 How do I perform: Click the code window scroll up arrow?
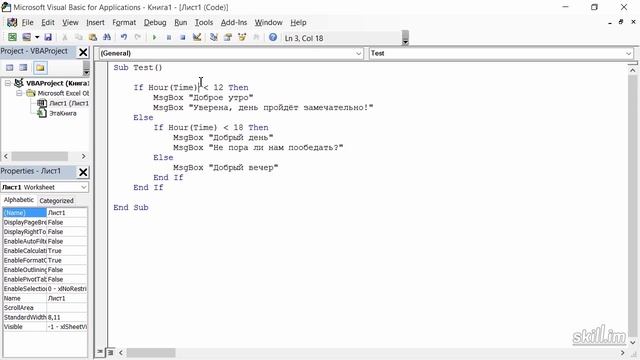pos(632,71)
